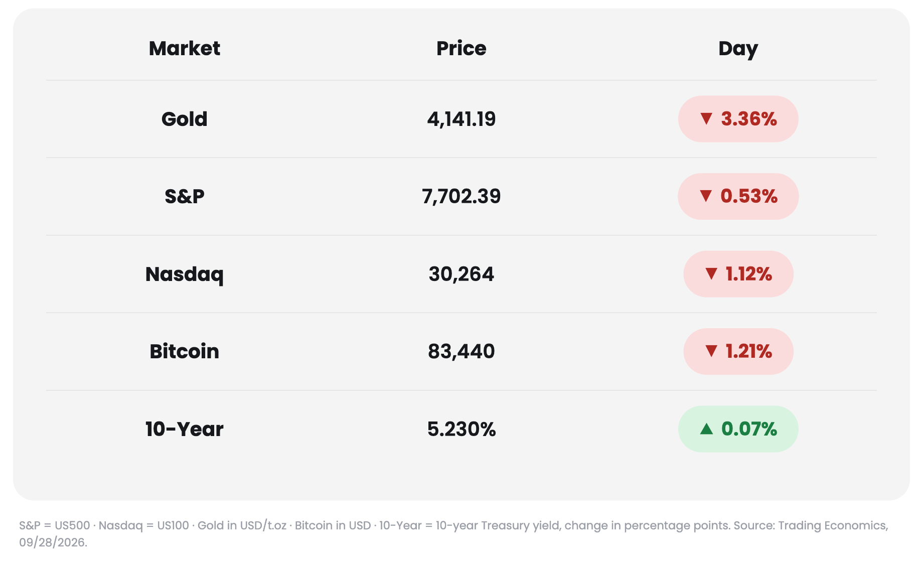Click the Bitcoin row's red down triangle

pyautogui.click(x=711, y=351)
